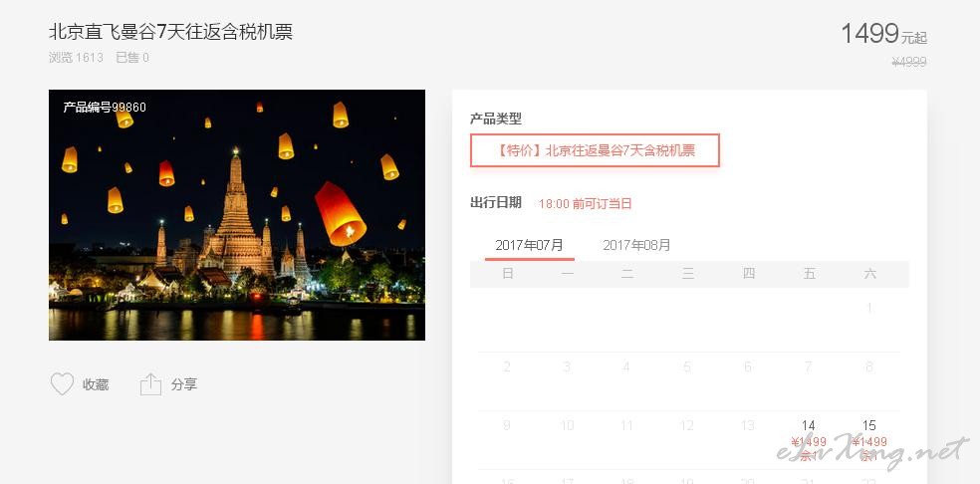Click the share upload icon
This screenshot has height=484, width=980.
click(x=150, y=384)
